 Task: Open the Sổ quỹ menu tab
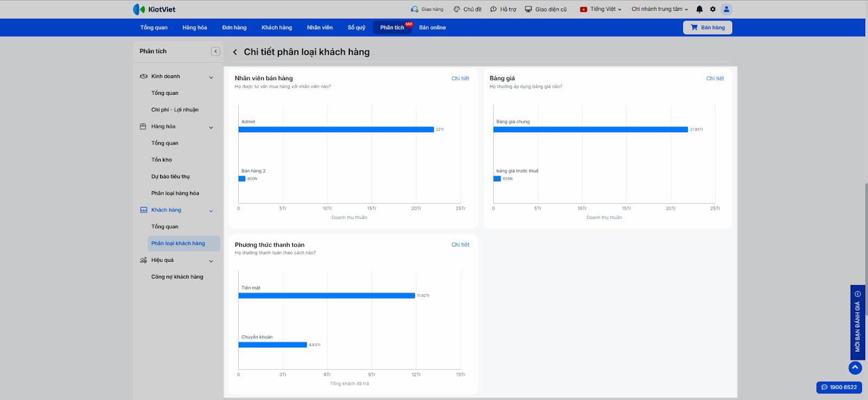tap(356, 28)
